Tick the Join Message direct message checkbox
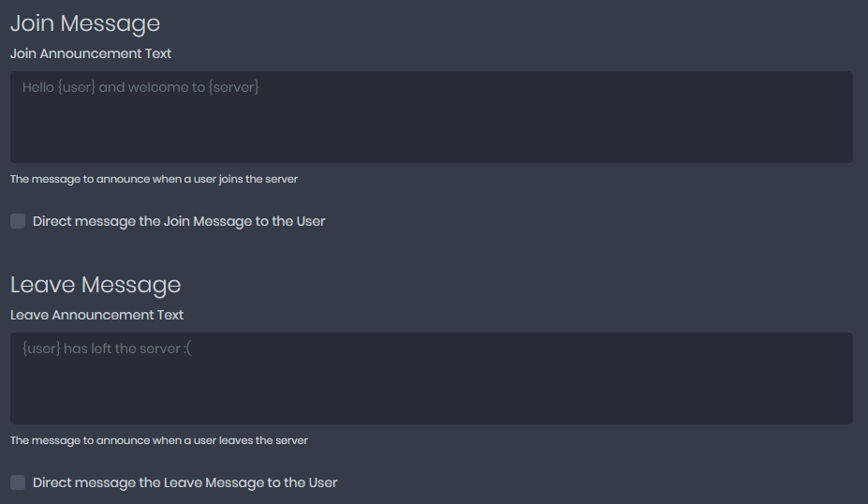Image resolution: width=868 pixels, height=504 pixels. (18, 221)
